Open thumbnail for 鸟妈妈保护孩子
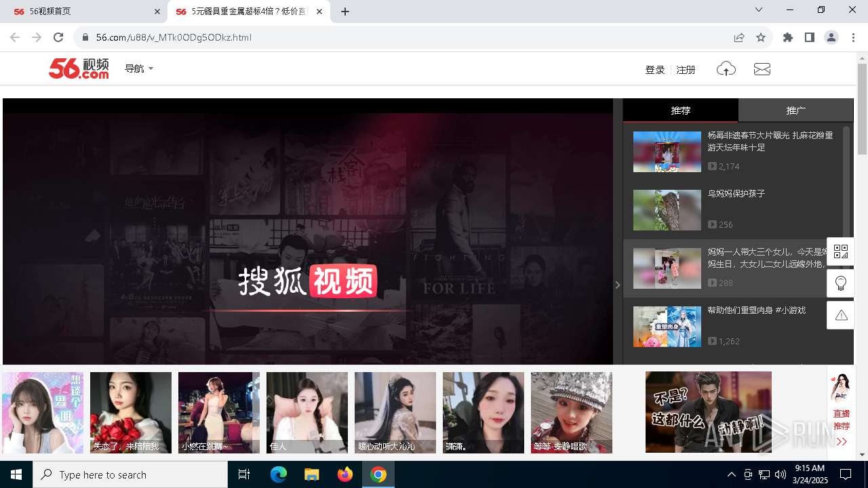868x488 pixels. pos(667,210)
